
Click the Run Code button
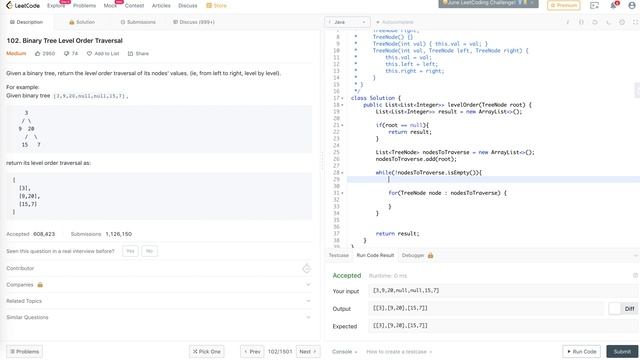tap(582, 351)
